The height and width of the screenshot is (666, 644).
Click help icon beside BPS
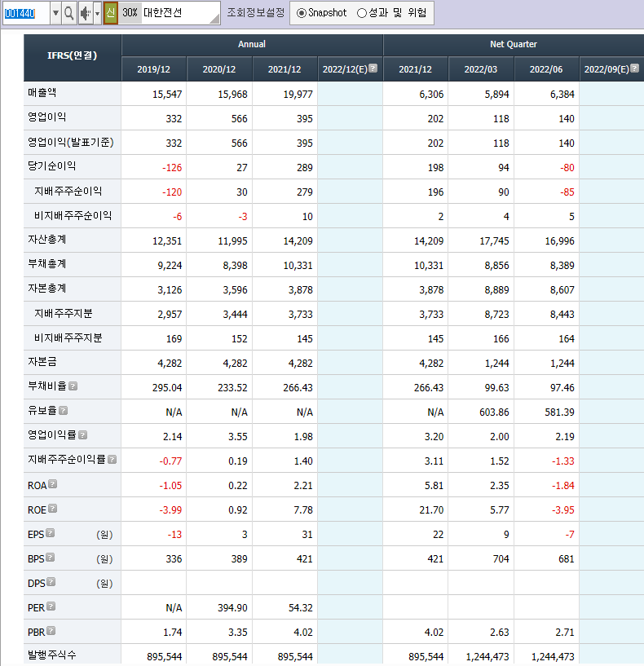click(x=50, y=558)
